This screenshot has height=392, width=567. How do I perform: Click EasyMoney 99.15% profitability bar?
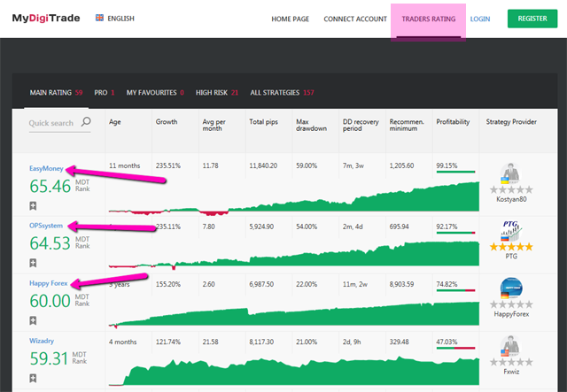455,172
